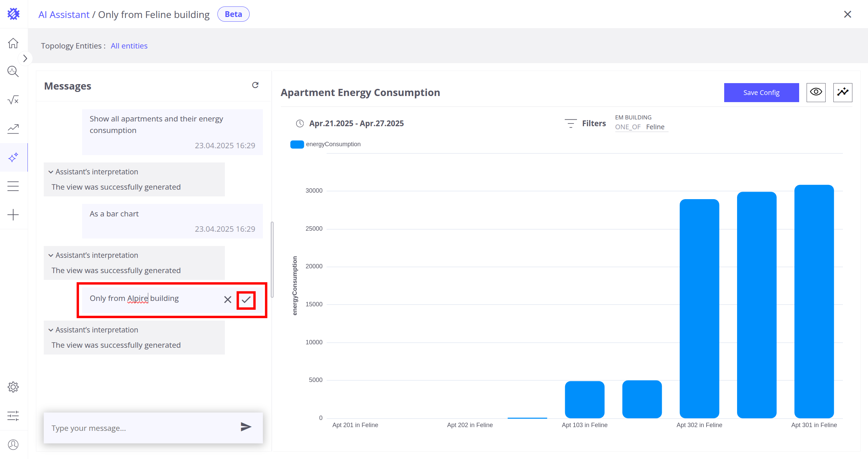Open the search analytics sidebar icon
This screenshot has width=868, height=459.
[x=13, y=71]
